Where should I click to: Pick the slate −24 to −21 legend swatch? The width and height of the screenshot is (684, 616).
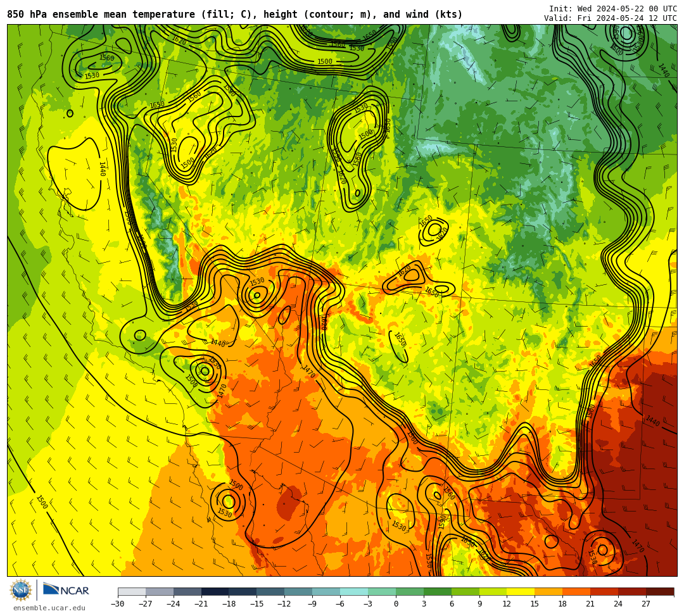pos(187,591)
